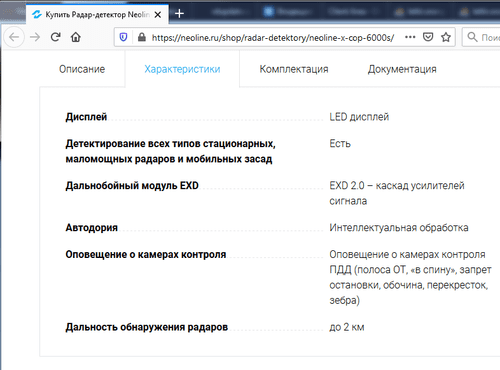This screenshot has width=500, height=370.
Task: Open tracking protection shield info
Action: (123, 37)
